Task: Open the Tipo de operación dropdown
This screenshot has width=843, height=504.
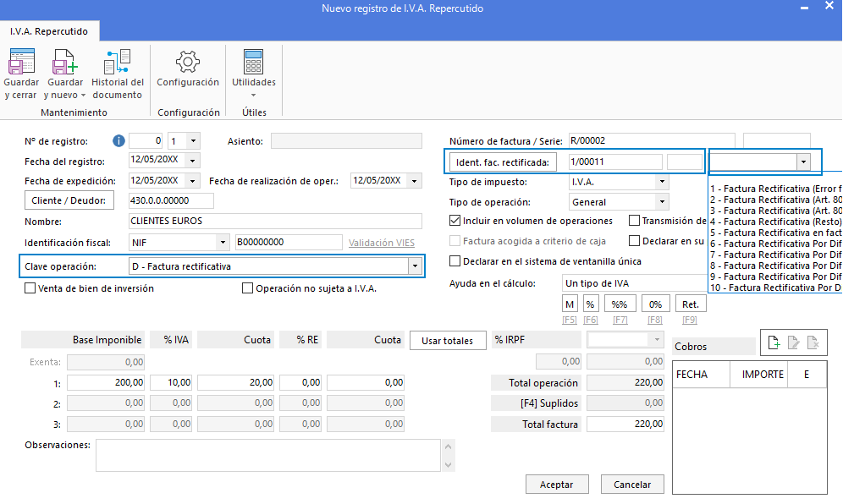Action: (x=663, y=202)
